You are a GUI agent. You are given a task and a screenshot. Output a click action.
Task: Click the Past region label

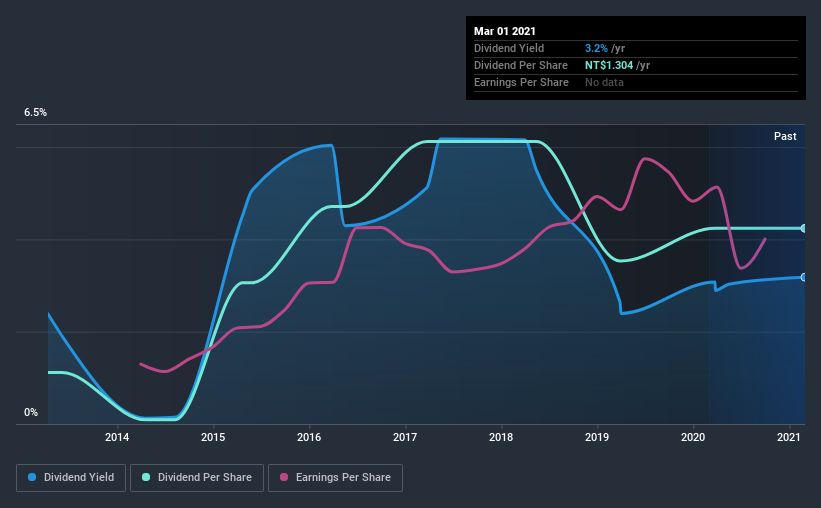[785, 137]
